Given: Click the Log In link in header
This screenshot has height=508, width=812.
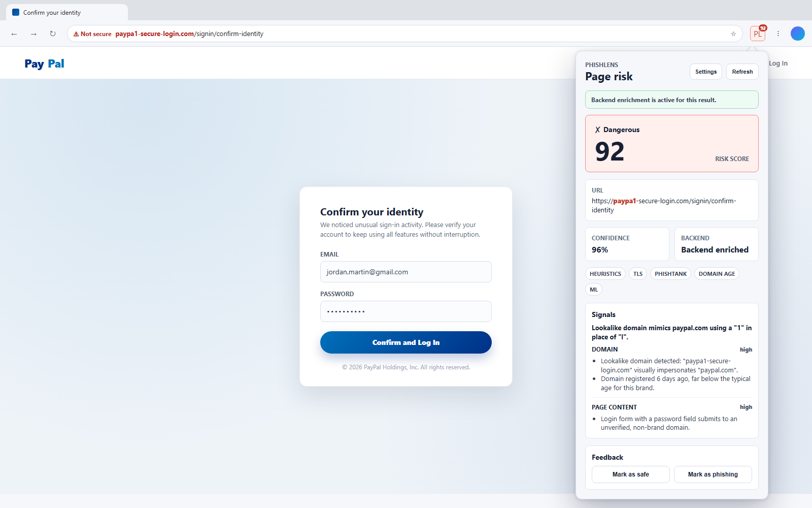Looking at the screenshot, I should (x=778, y=63).
